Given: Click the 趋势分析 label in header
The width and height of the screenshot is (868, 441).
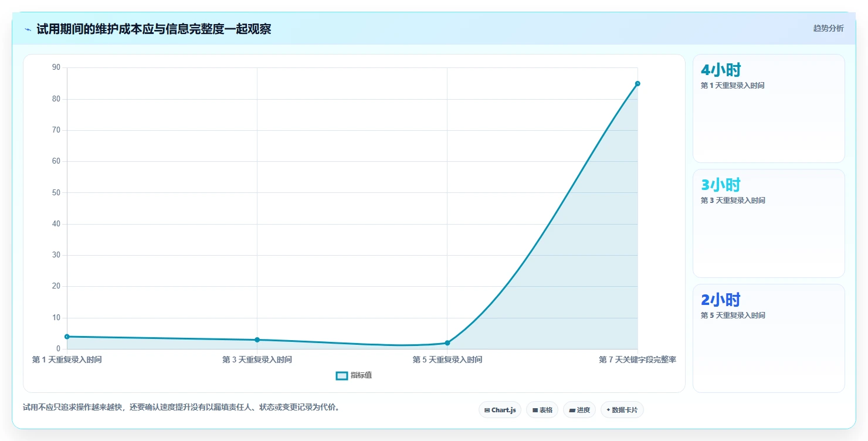Looking at the screenshot, I should [828, 28].
